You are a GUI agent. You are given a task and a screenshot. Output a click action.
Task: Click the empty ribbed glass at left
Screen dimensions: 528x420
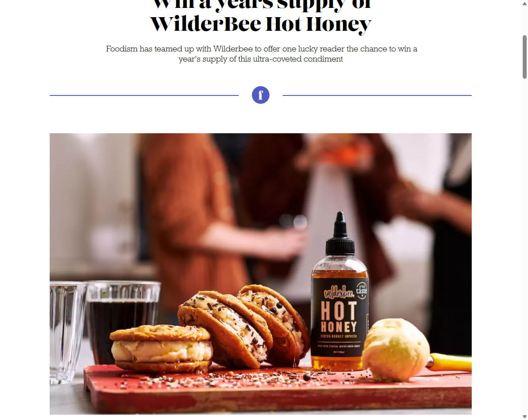[67, 333]
